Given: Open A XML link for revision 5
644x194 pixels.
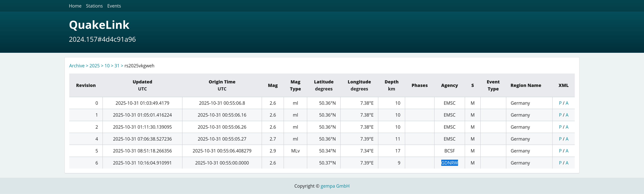Looking at the screenshot, I should coord(567,151).
